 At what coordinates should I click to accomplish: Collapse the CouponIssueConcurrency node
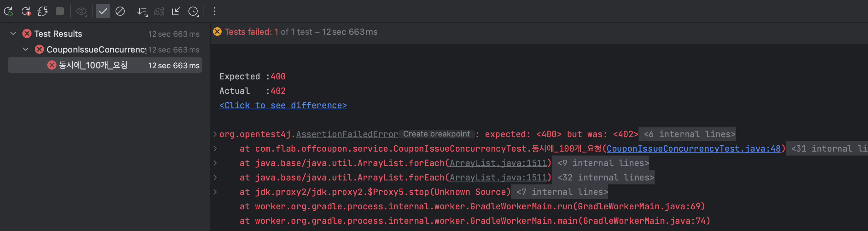coord(26,50)
